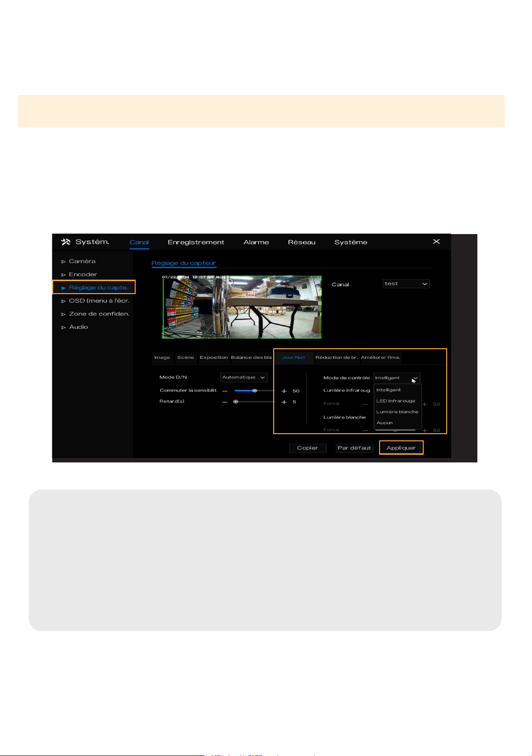Open Audio in the sidebar
The image size is (532, 756).
[x=79, y=327]
